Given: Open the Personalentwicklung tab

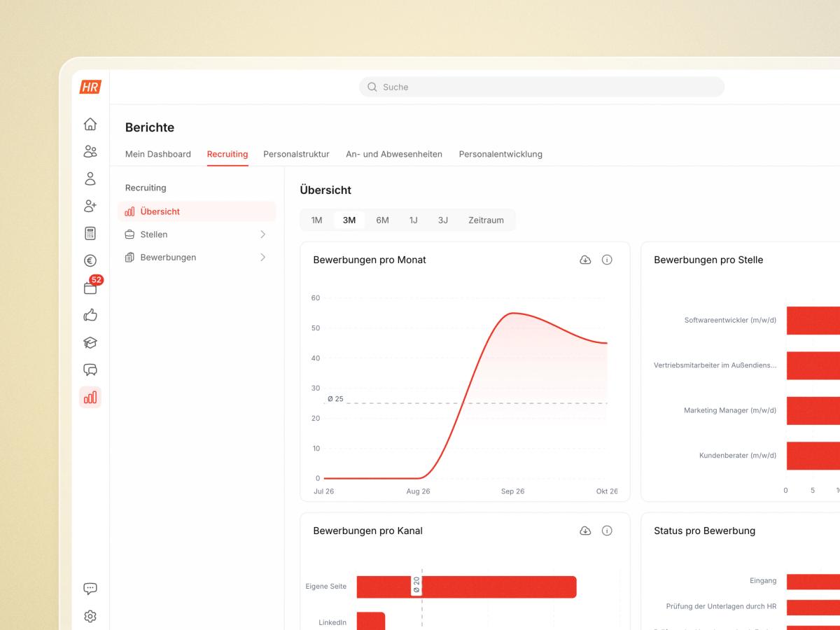Looking at the screenshot, I should (x=500, y=154).
